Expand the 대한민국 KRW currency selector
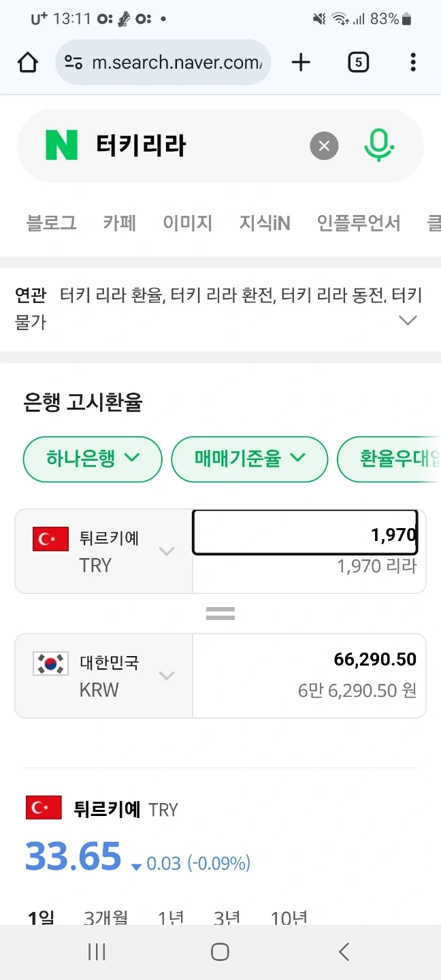This screenshot has width=441, height=980. pos(167,675)
